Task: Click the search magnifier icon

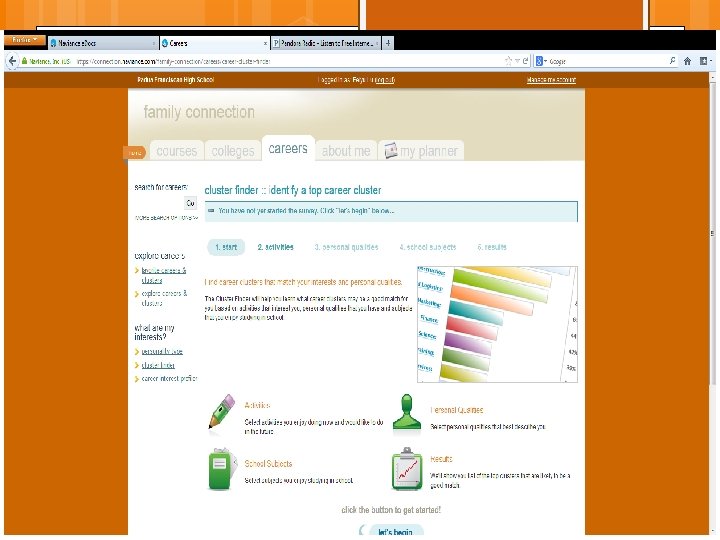Action: coord(672,61)
